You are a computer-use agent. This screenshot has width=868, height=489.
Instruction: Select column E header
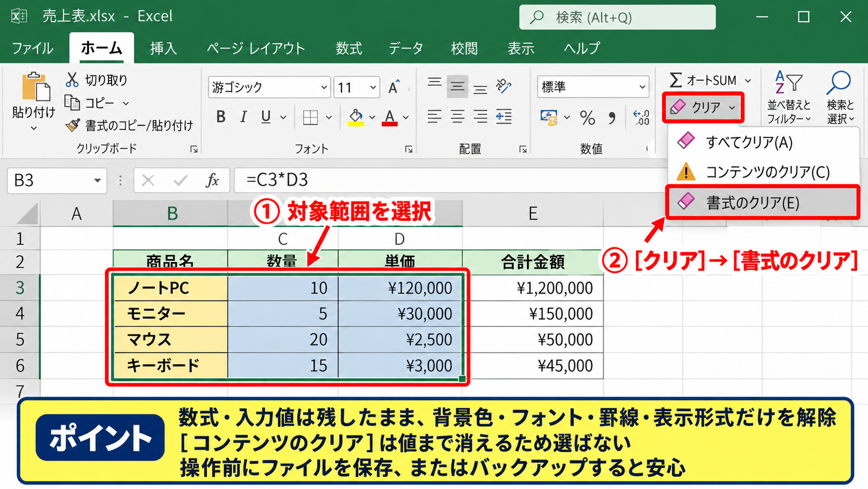[x=533, y=213]
